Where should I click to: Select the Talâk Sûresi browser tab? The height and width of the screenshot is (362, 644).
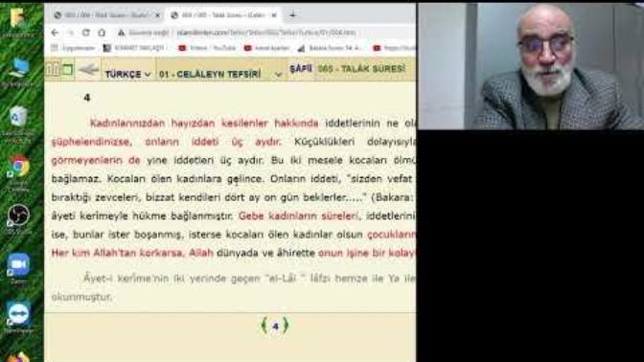[x=224, y=15]
